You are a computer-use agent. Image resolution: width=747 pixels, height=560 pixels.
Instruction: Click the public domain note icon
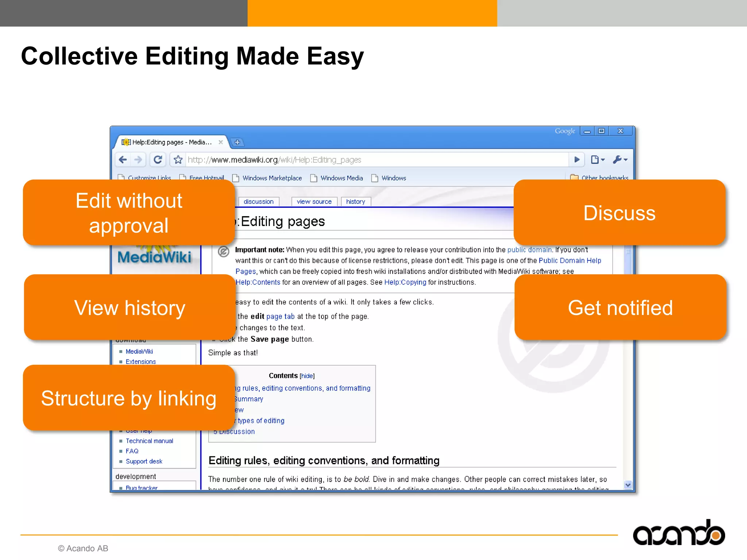(x=224, y=252)
